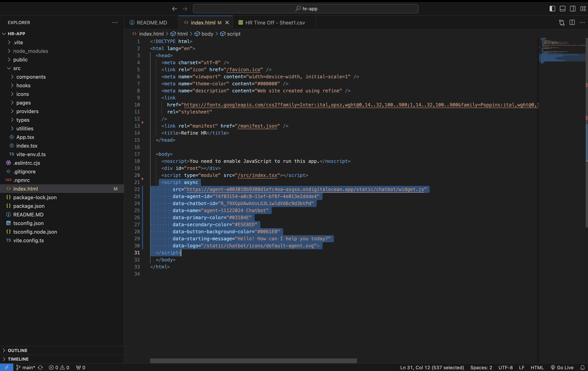Screen dimensions: 588x371
Task: Switch to README.MD tab
Action: tap(151, 23)
